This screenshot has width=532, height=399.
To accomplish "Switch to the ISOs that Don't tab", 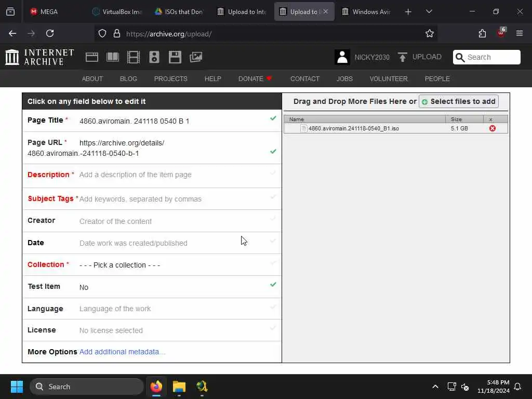I will (180, 12).
